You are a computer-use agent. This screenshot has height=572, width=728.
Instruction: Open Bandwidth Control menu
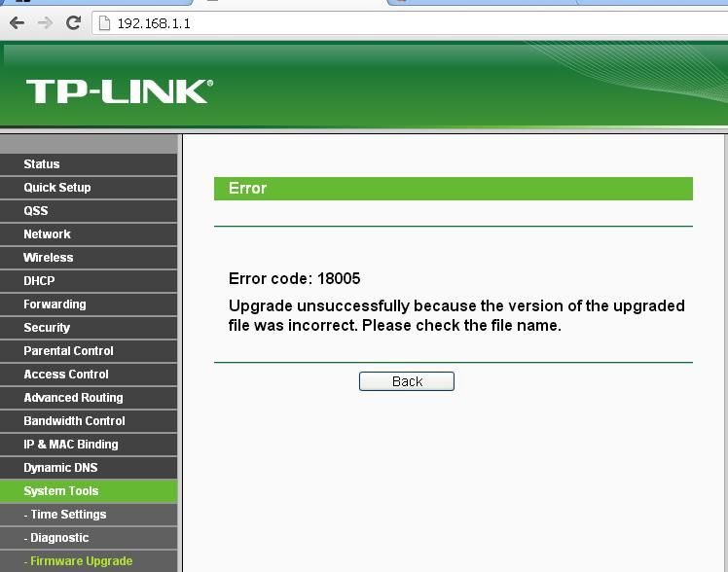click(x=74, y=421)
